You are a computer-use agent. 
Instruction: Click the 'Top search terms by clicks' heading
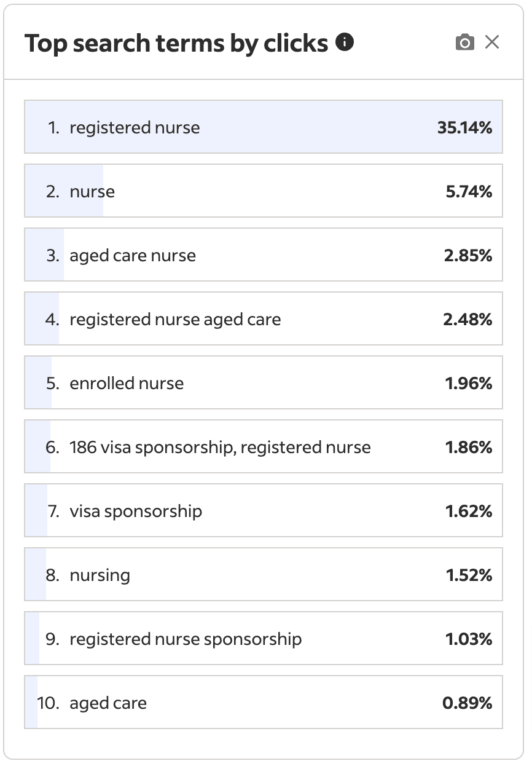click(176, 43)
